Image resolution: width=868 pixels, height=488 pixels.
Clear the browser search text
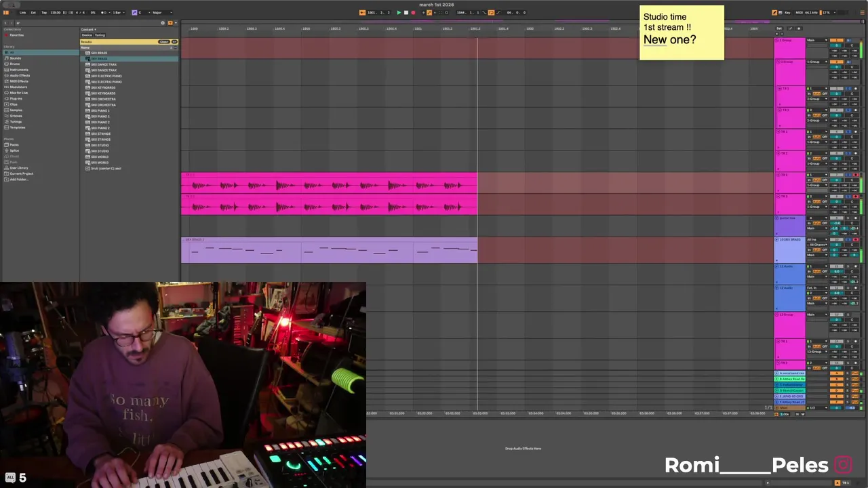[x=163, y=23]
